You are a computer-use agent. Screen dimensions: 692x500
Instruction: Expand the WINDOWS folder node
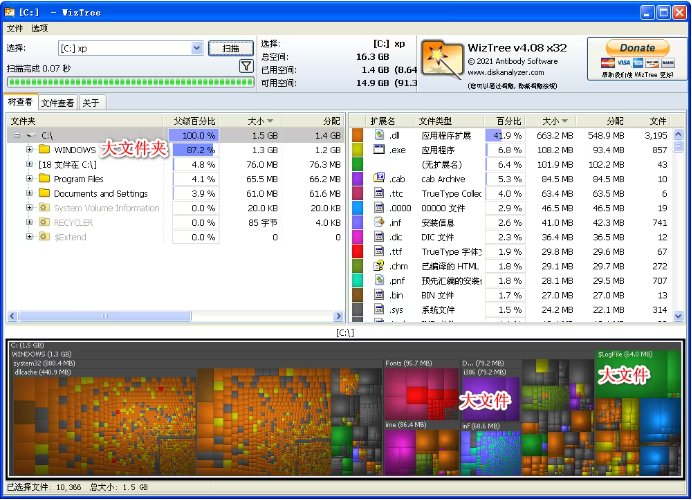(29, 150)
